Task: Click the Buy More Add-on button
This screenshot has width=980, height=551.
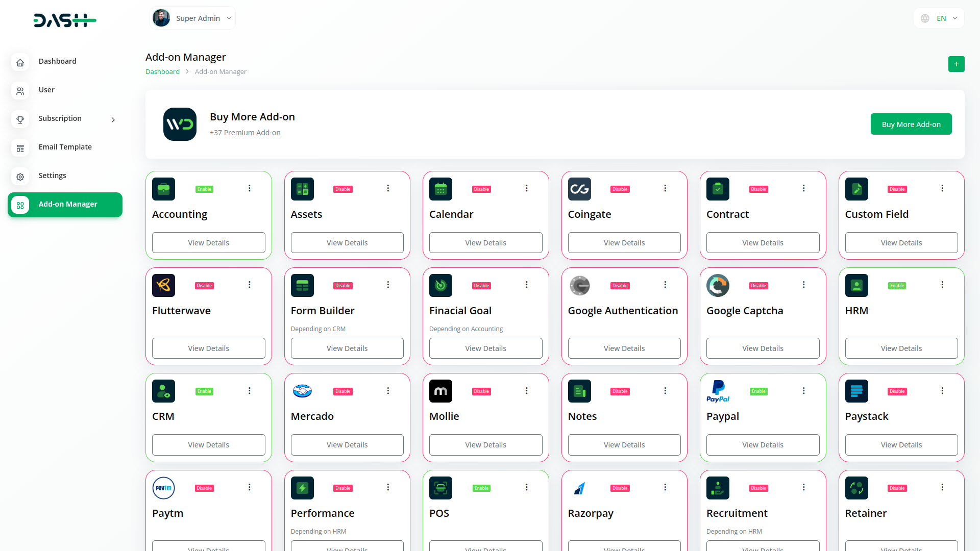Action: (x=911, y=124)
